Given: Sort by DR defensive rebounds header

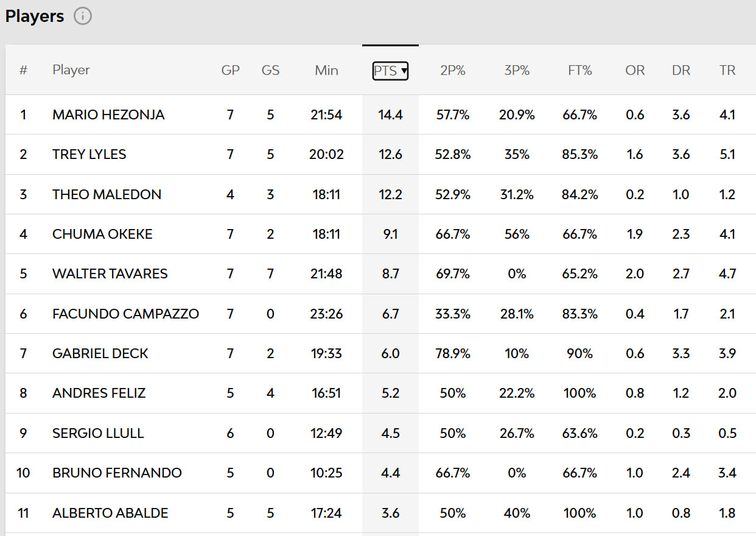Looking at the screenshot, I should 681,71.
